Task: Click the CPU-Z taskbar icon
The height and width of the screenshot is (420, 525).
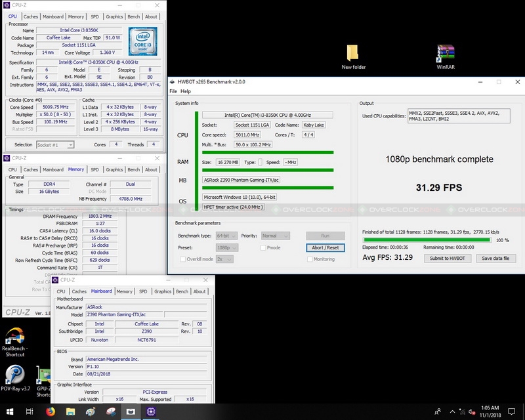Action: 152,411
